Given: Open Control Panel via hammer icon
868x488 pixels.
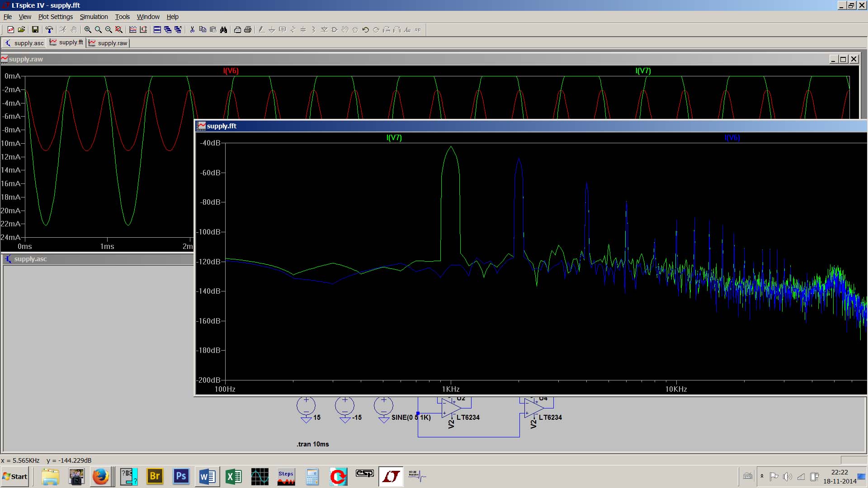Looking at the screenshot, I should tap(49, 30).
